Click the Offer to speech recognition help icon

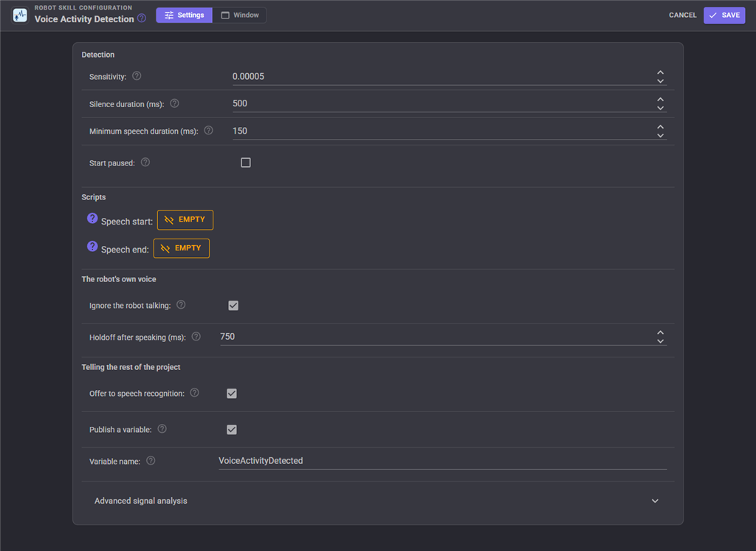tap(194, 392)
